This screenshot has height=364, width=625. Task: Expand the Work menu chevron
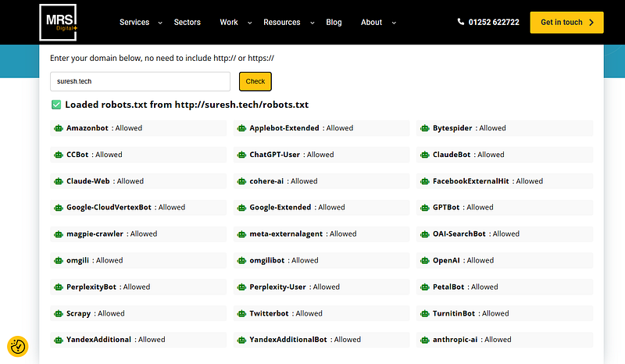point(250,23)
